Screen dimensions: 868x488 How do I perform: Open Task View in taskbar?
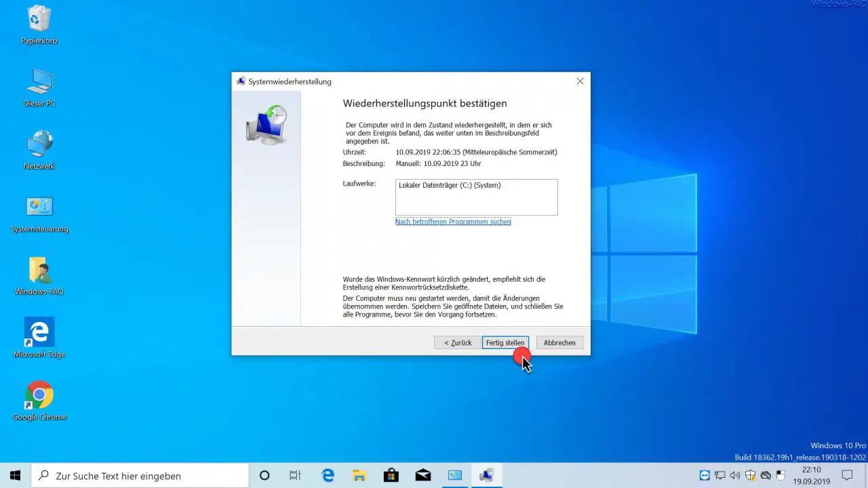coord(295,476)
